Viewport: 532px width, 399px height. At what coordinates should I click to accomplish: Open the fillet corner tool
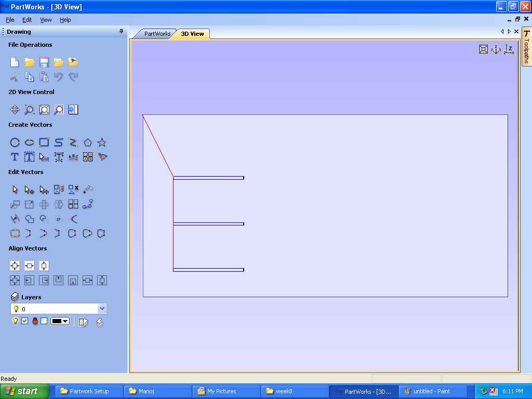click(73, 219)
